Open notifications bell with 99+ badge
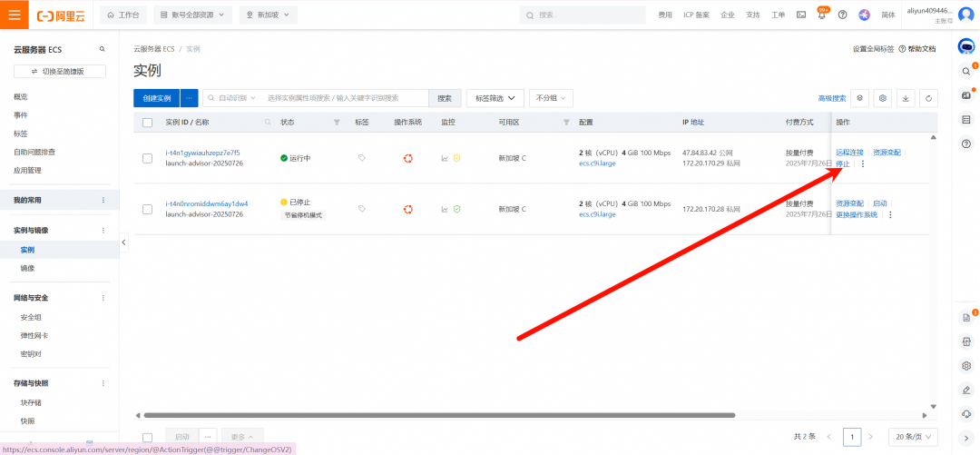The width and height of the screenshot is (980, 455). [x=822, y=15]
